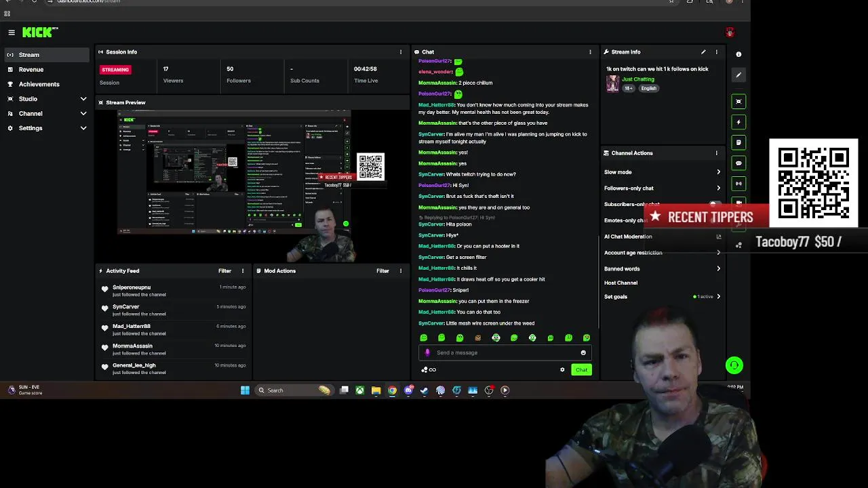Open Activity Feed Filter

coord(224,271)
